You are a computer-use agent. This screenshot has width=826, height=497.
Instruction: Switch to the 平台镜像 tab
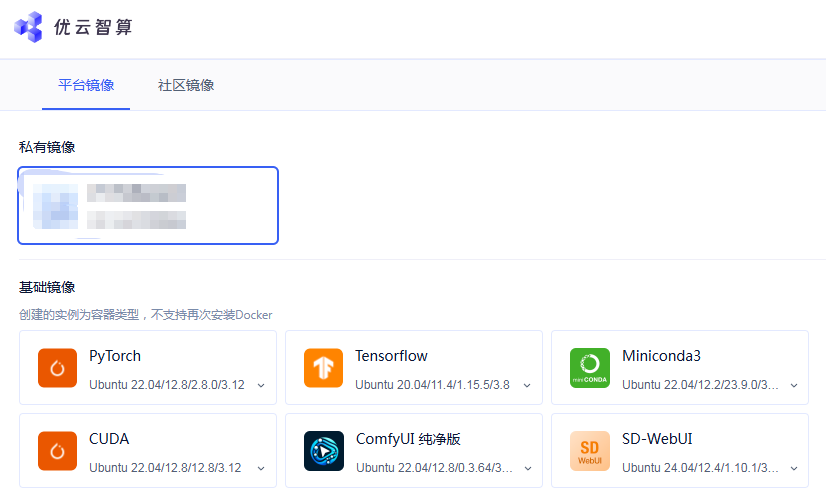pos(86,85)
